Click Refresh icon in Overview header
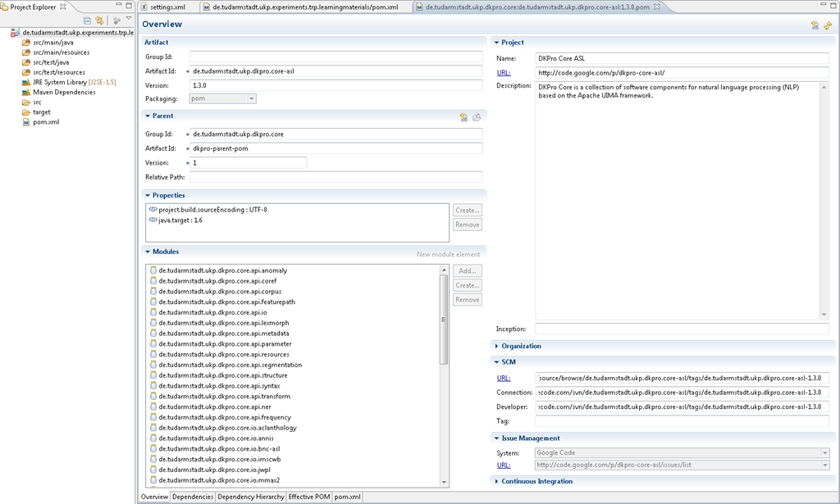Screen dimensions: 840x504 (828, 25)
